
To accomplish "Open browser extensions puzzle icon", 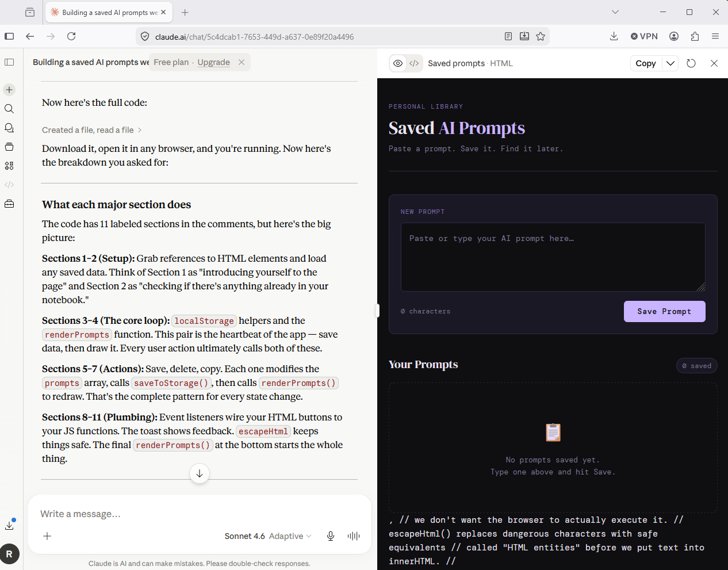I will click(695, 36).
